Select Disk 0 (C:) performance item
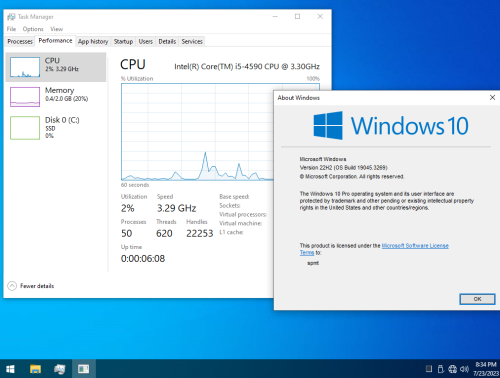The width and height of the screenshot is (500, 378). [x=56, y=127]
